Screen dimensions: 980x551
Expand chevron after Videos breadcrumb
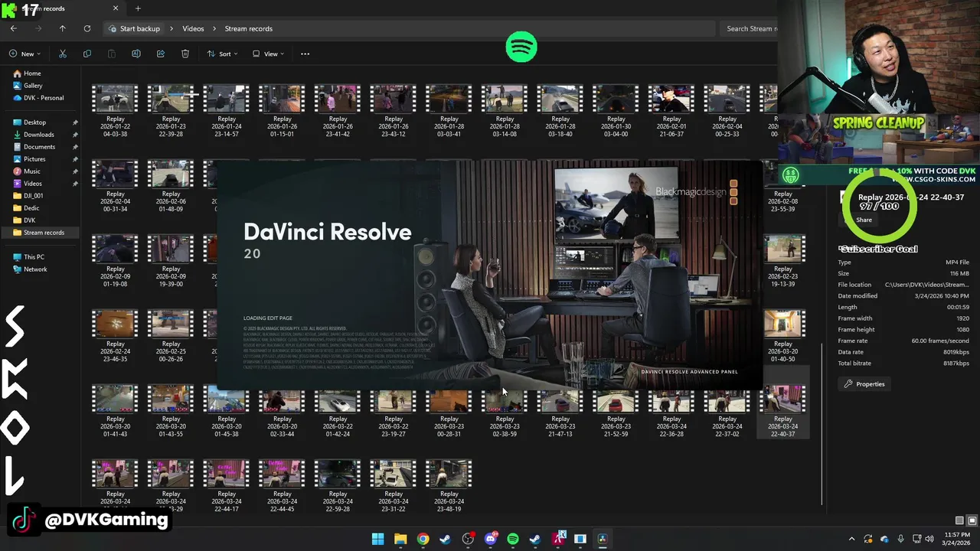214,28
